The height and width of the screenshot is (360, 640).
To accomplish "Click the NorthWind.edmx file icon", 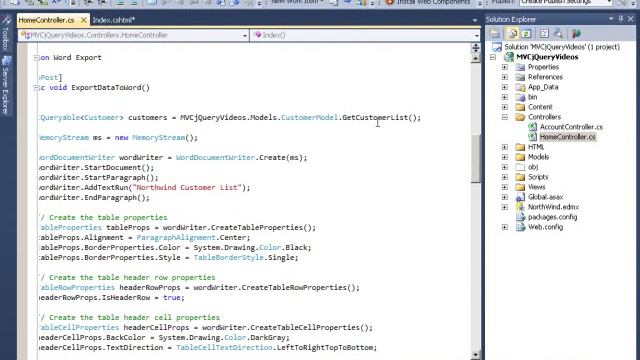I will tap(520, 207).
